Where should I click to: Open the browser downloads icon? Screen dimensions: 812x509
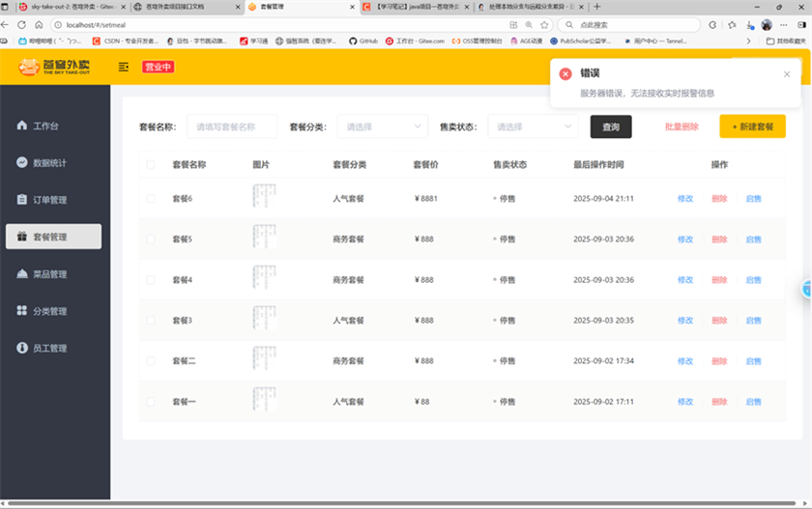(749, 25)
